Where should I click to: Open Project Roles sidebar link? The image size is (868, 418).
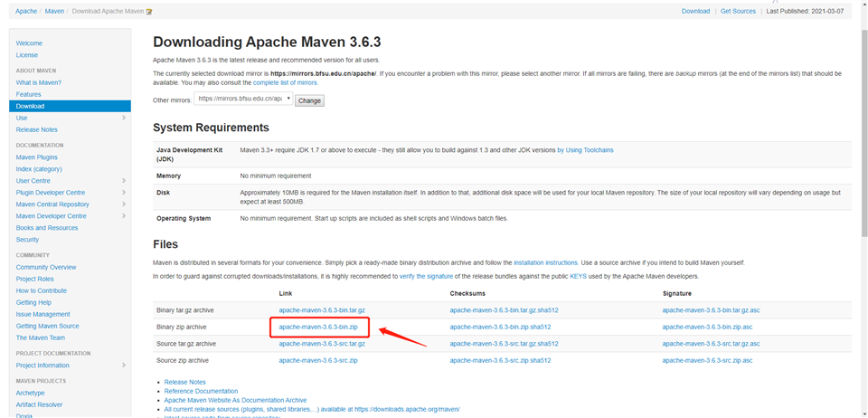(35, 279)
